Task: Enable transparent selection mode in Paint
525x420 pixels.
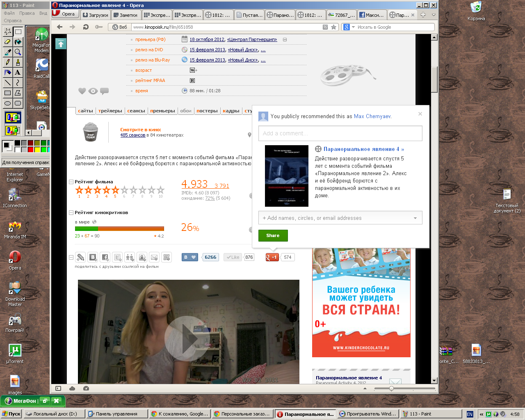Action: 13,130
